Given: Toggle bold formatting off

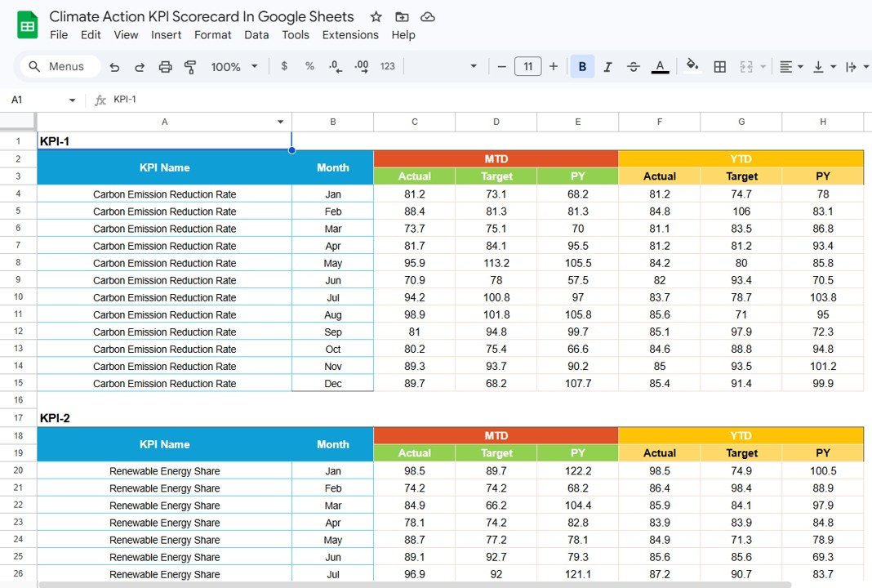Looking at the screenshot, I should [x=582, y=66].
